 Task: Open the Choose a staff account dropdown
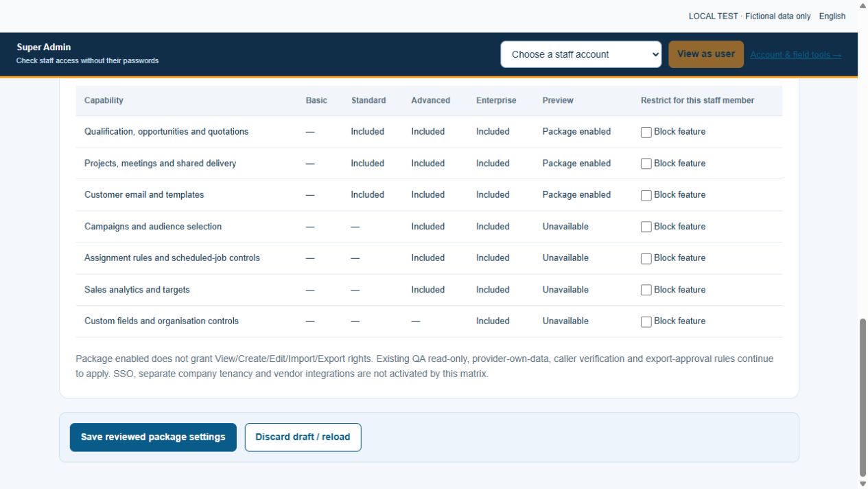(x=581, y=54)
